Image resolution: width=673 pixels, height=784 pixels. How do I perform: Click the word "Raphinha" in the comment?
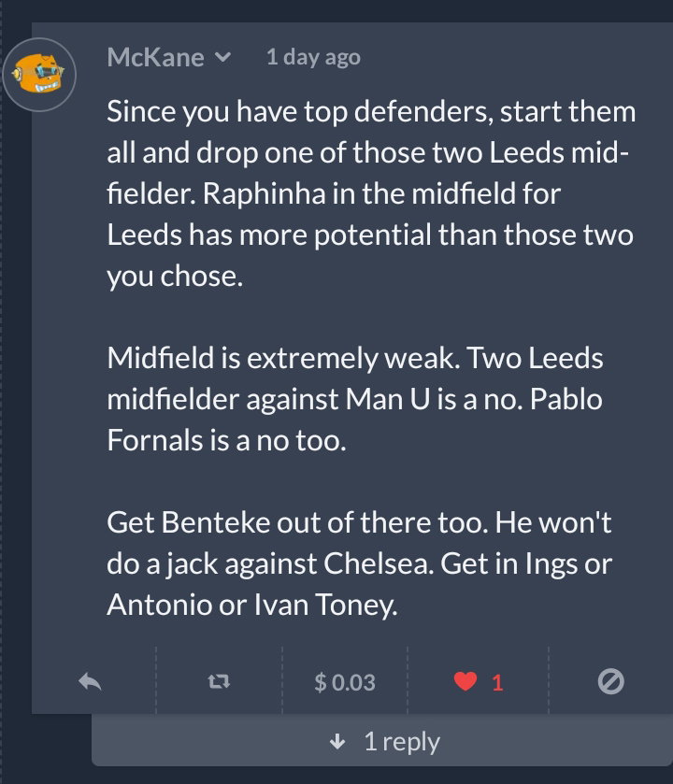[265, 194]
